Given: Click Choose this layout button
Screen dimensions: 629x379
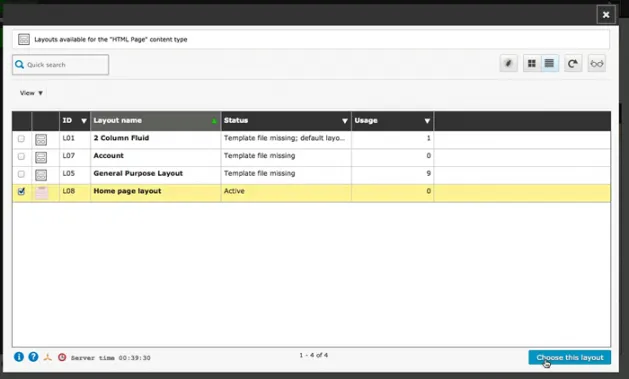Looking at the screenshot, I should (x=570, y=357).
